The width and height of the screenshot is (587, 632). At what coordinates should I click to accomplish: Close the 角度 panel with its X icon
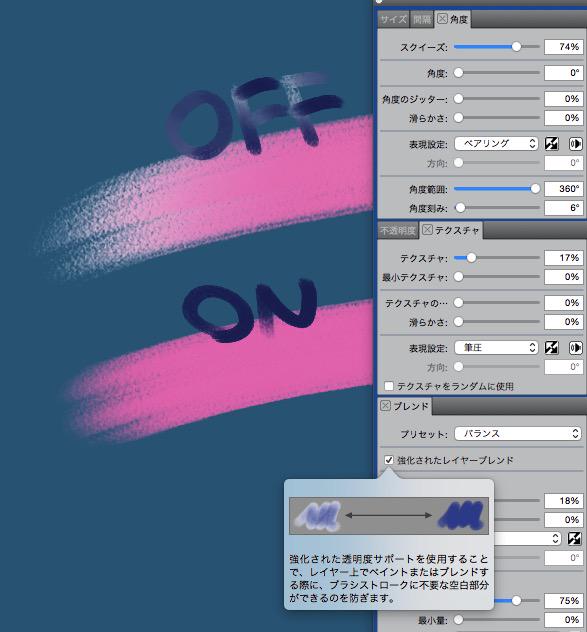click(442, 19)
